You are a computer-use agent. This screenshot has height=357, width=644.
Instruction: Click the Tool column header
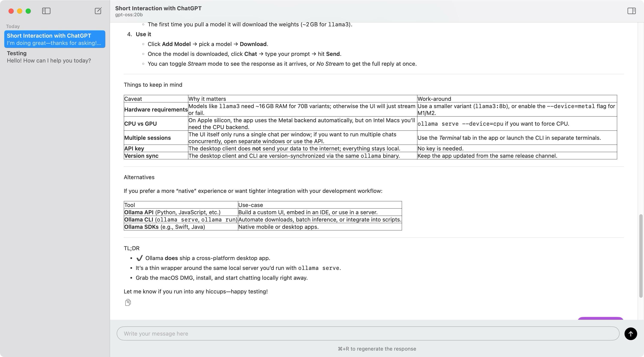(181, 205)
